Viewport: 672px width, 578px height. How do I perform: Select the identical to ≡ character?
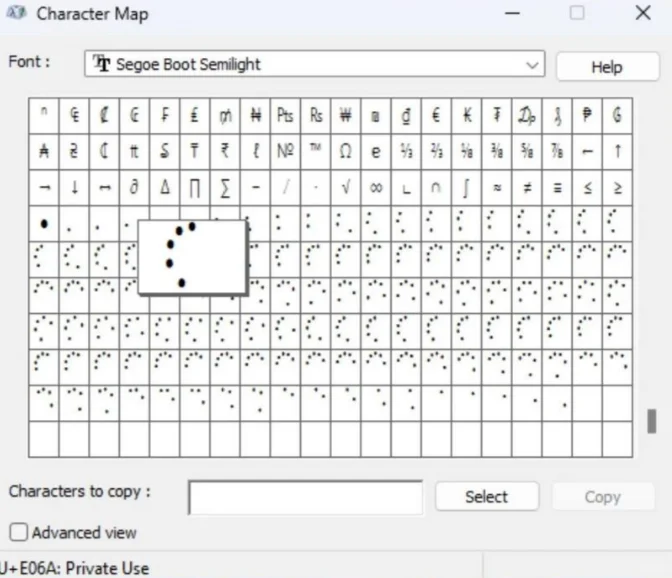tap(557, 188)
